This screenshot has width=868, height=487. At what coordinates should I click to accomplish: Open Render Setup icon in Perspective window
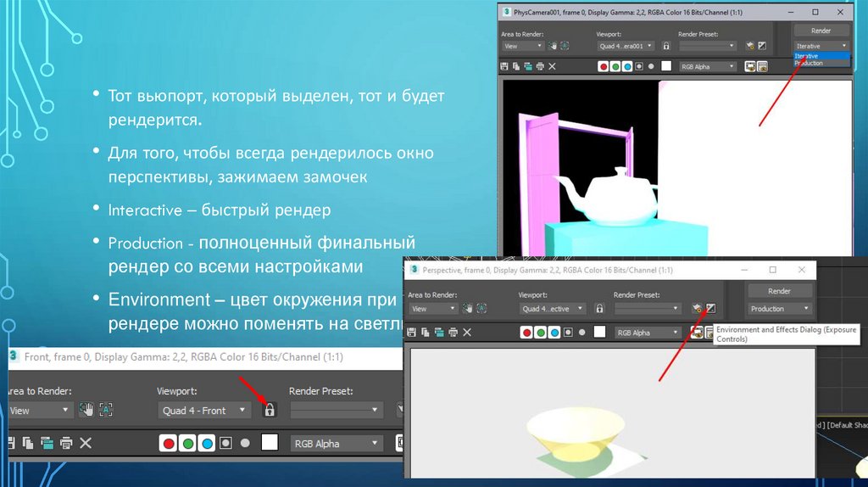[x=697, y=308]
